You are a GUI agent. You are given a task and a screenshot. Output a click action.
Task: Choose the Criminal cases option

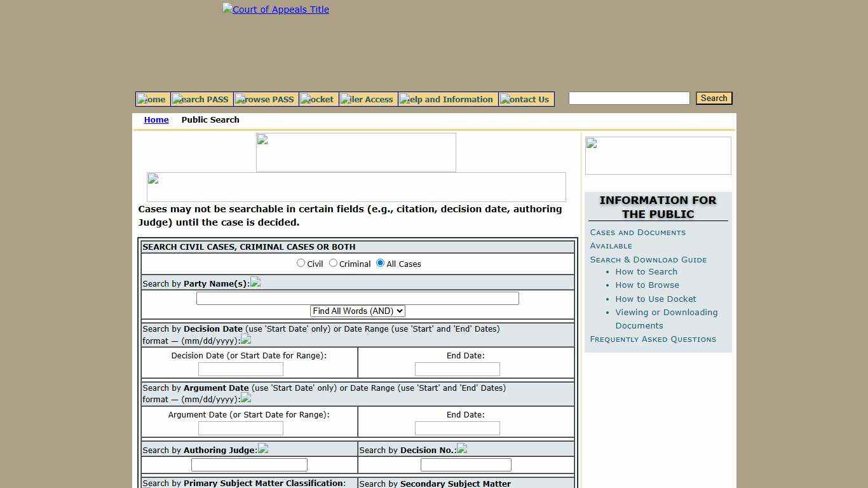pyautogui.click(x=333, y=262)
